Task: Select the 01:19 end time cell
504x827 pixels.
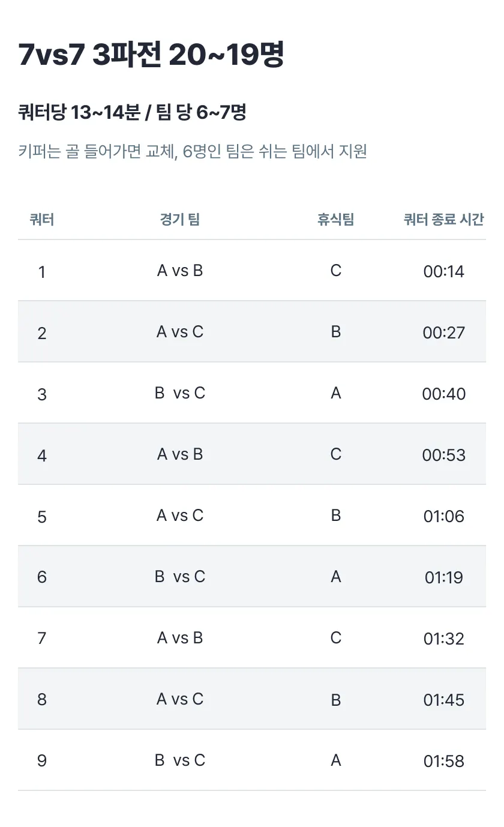Action: [x=443, y=578]
